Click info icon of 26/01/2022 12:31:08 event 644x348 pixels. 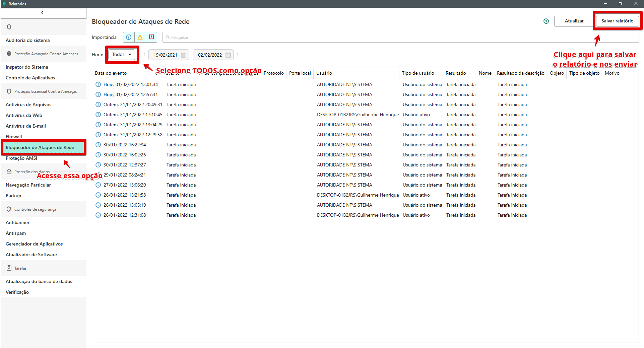98,215
